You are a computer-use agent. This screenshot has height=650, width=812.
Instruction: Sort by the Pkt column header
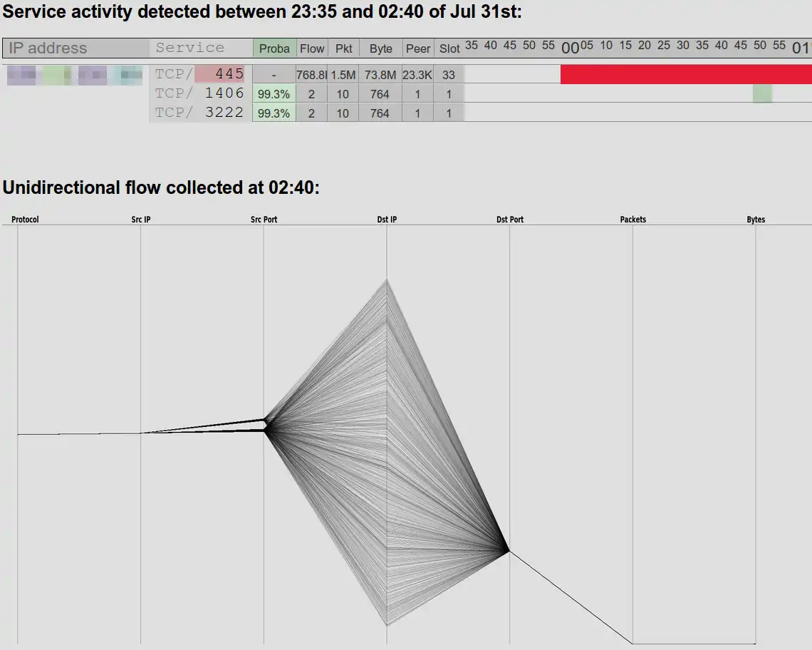pyautogui.click(x=343, y=48)
